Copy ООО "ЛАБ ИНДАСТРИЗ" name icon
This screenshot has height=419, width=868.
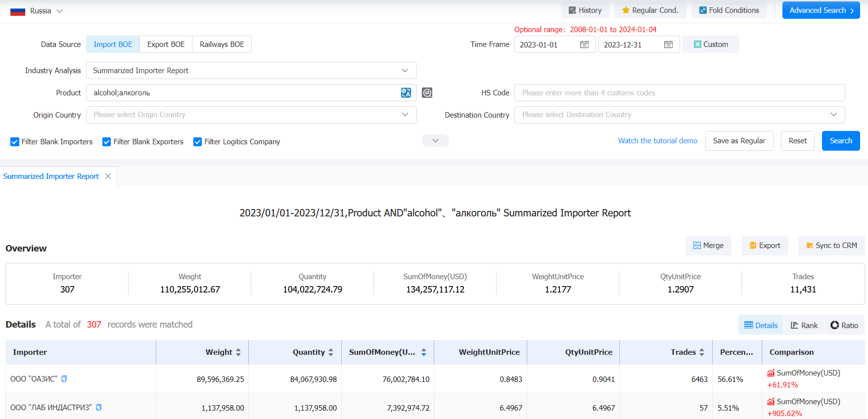98,408
